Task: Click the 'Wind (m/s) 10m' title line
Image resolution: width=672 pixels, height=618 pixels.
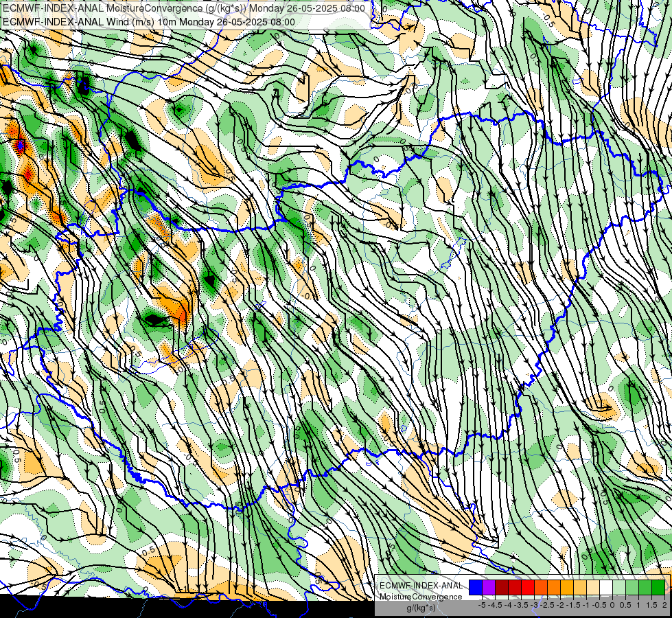Action: [148, 21]
